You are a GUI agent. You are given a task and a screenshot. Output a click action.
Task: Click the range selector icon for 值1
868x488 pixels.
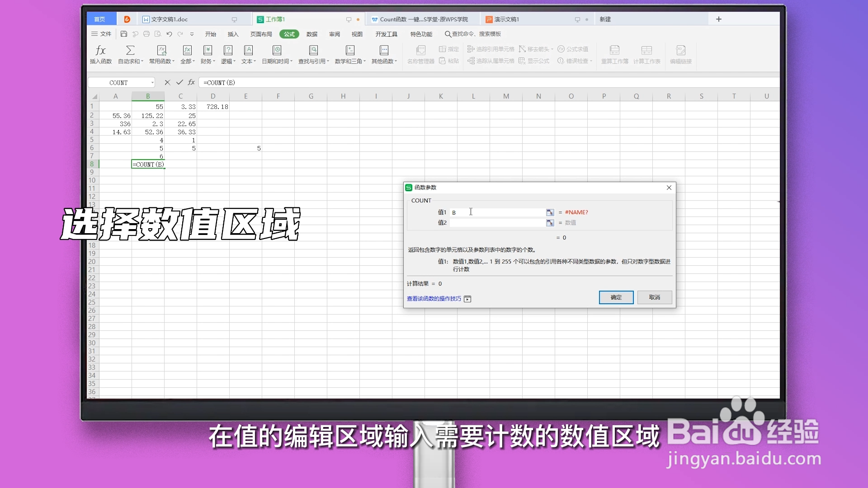point(550,212)
